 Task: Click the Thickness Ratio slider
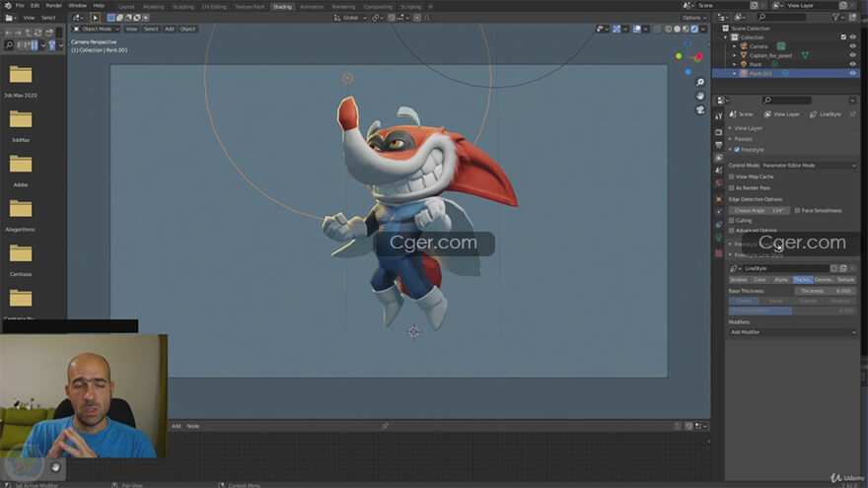(793, 311)
